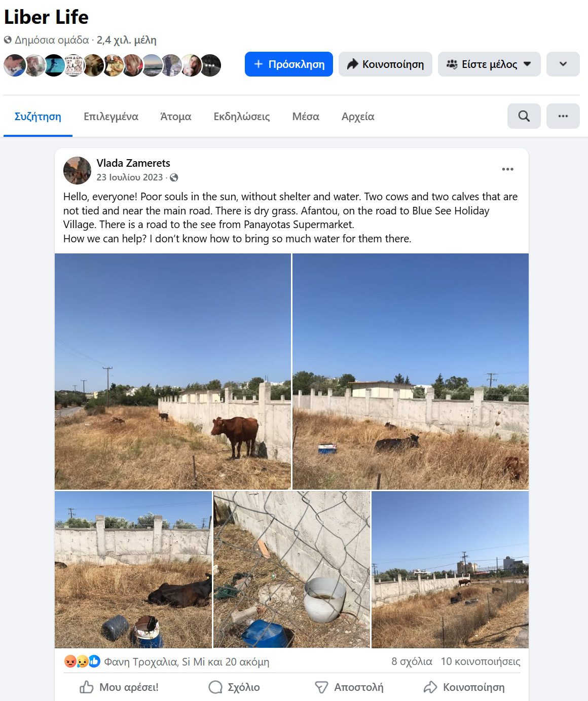Select the Εκδηλώσεις tab
This screenshot has height=701, width=588.
click(x=242, y=117)
